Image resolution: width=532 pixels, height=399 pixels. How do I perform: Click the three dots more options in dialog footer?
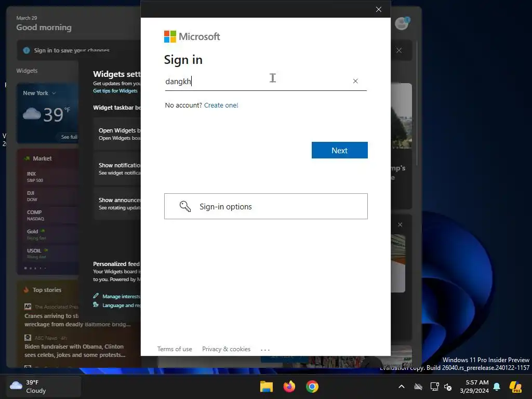tap(265, 350)
